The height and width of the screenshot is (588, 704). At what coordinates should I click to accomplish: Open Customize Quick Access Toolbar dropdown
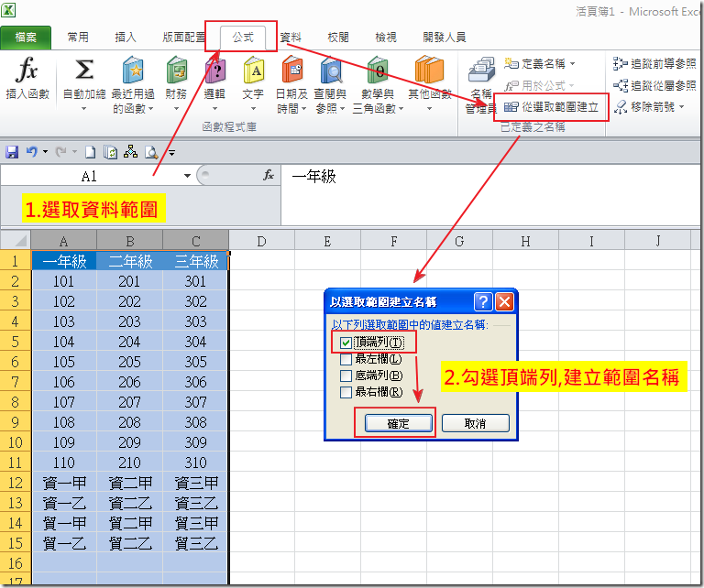pyautogui.click(x=171, y=152)
